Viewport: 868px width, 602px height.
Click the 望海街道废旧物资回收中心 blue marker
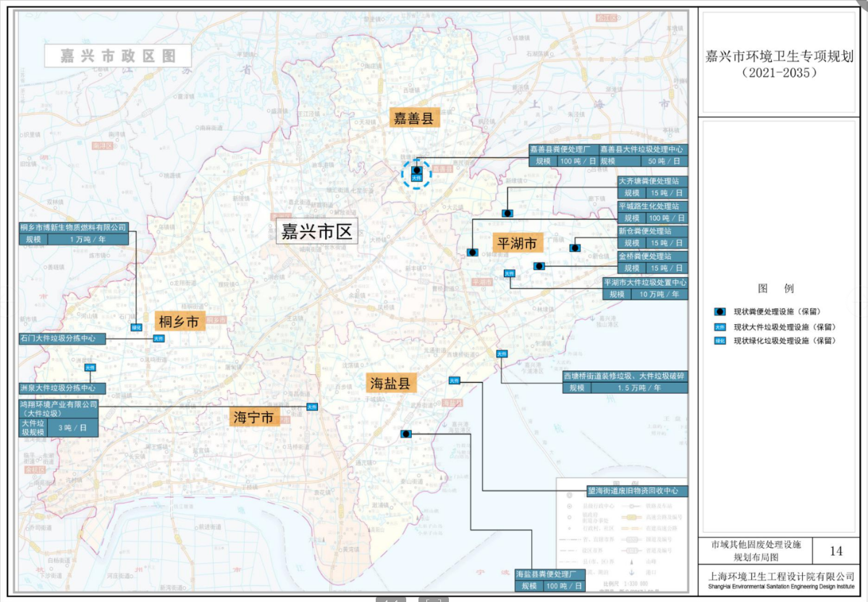[454, 380]
